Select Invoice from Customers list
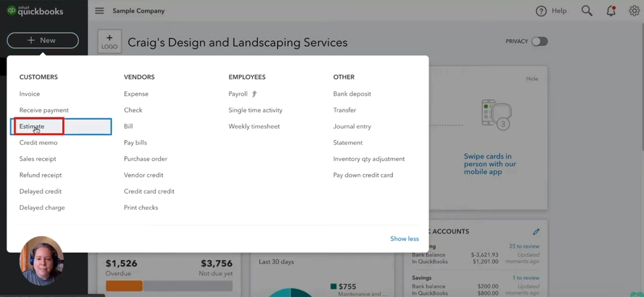Viewport: 644px width, 297px height. pos(30,94)
